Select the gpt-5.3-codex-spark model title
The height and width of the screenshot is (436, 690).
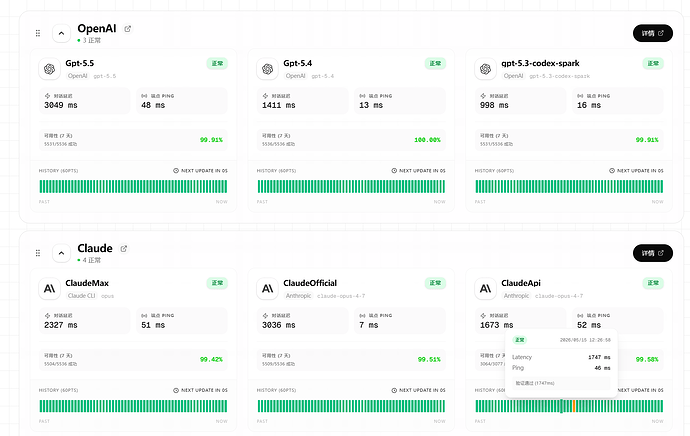coord(540,63)
